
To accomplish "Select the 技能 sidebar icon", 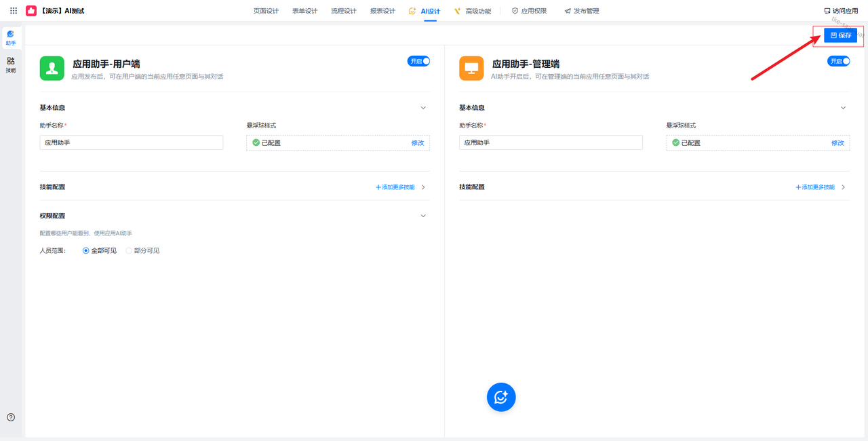I will coord(11,64).
